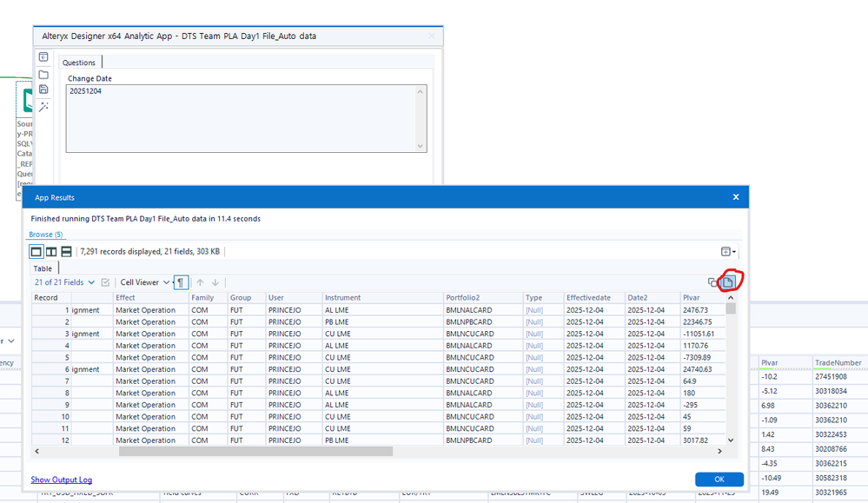This screenshot has width=868, height=503.
Task: Click the OK button
Action: click(719, 480)
